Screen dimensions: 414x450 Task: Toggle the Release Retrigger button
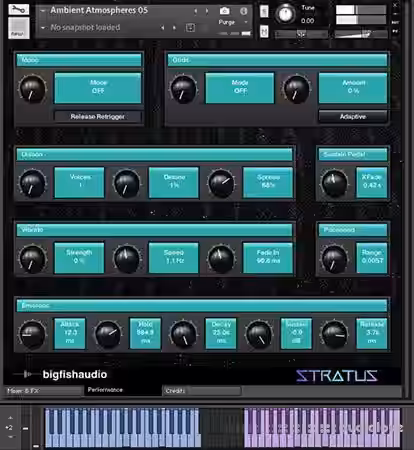[x=98, y=116]
